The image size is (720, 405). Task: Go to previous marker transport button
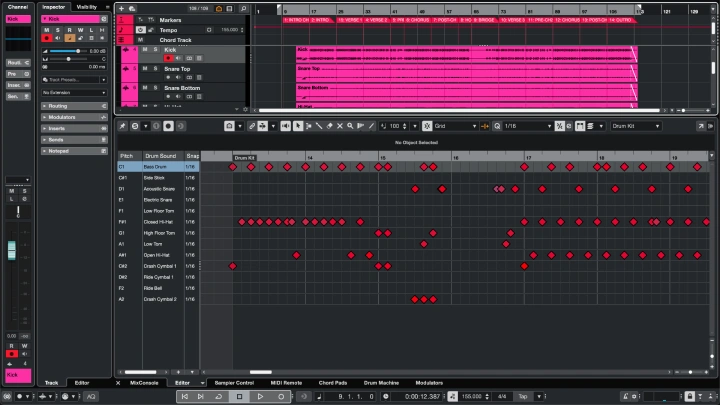(x=185, y=396)
